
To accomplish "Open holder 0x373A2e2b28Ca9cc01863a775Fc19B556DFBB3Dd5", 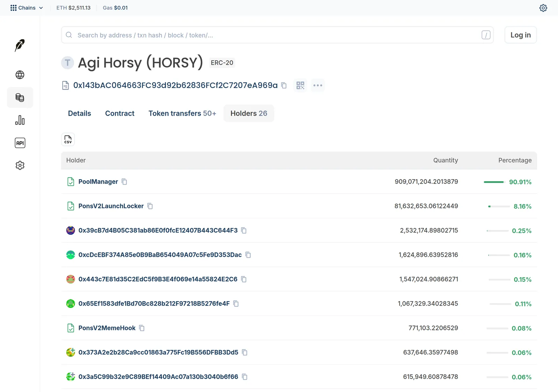I will [158, 352].
